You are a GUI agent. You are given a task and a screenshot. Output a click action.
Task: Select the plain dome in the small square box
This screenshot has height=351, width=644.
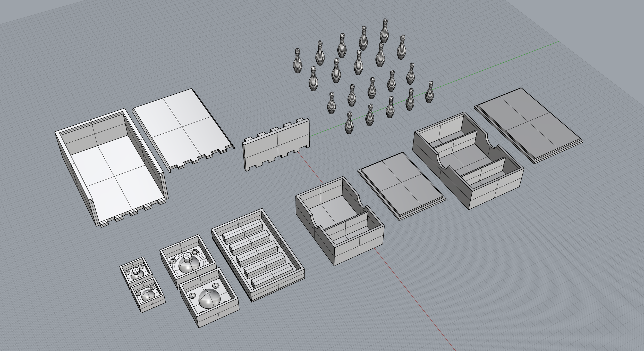pos(148,296)
